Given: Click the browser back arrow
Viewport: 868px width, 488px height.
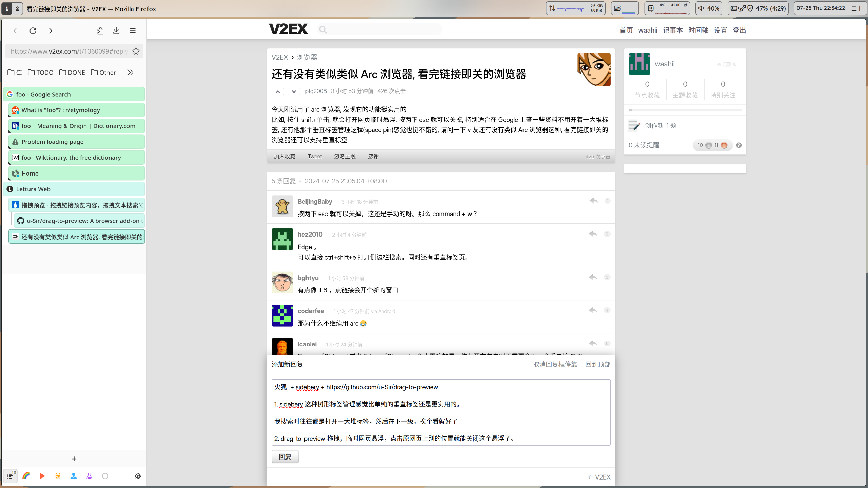Looking at the screenshot, I should (x=16, y=31).
